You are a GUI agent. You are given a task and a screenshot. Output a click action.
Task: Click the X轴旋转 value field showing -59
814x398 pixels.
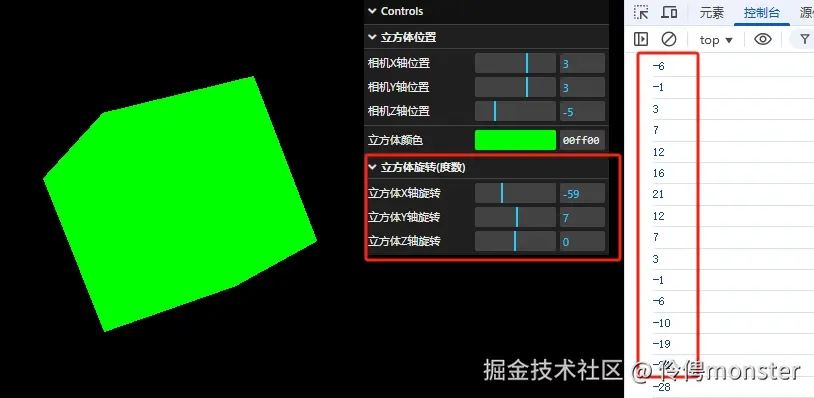point(582,193)
